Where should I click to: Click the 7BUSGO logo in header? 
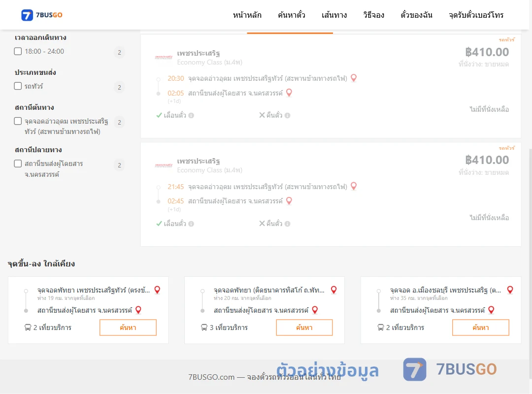pos(42,15)
